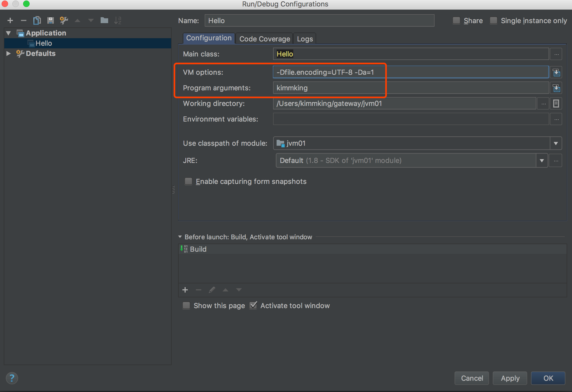Click the save configuration floppy icon

(x=50, y=20)
